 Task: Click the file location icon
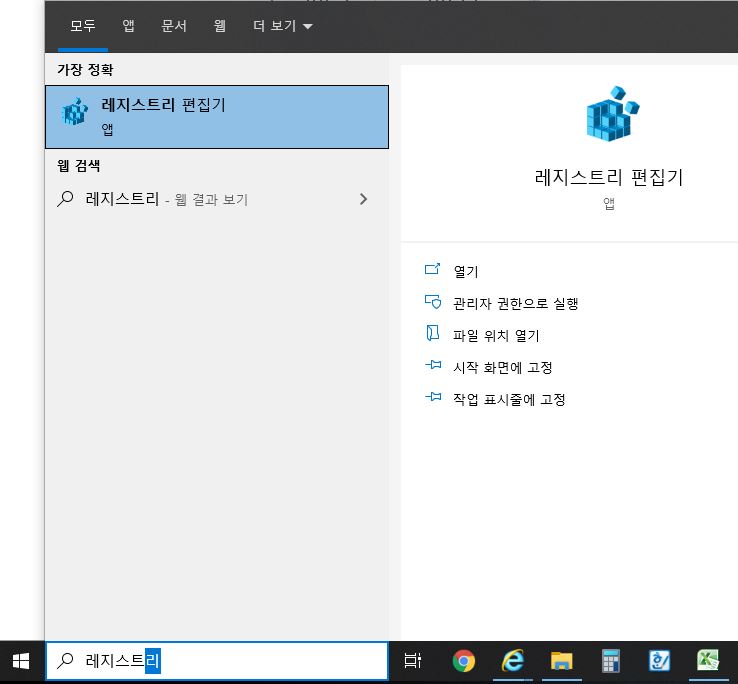click(x=433, y=333)
